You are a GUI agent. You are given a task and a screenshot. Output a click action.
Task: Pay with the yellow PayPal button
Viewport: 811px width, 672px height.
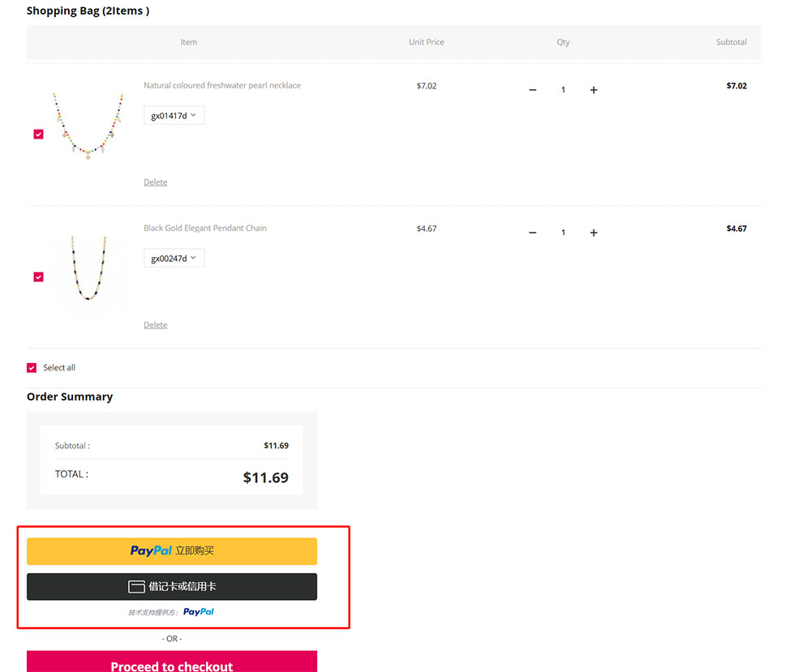click(172, 551)
